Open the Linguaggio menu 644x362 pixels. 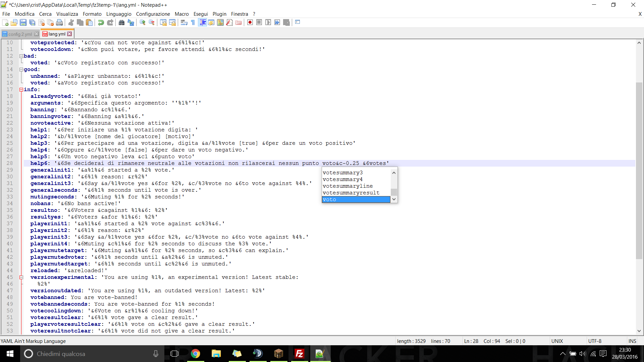coord(119,14)
